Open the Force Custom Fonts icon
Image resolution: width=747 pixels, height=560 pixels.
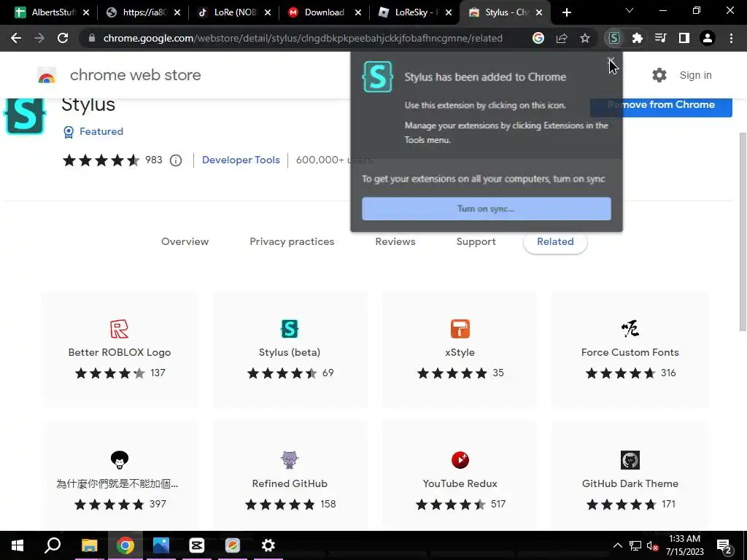pyautogui.click(x=630, y=329)
